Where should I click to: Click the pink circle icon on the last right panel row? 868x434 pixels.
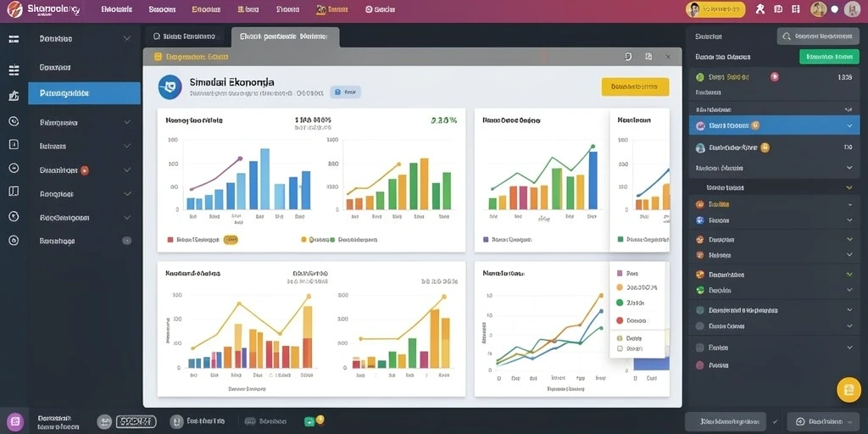pyautogui.click(x=699, y=365)
